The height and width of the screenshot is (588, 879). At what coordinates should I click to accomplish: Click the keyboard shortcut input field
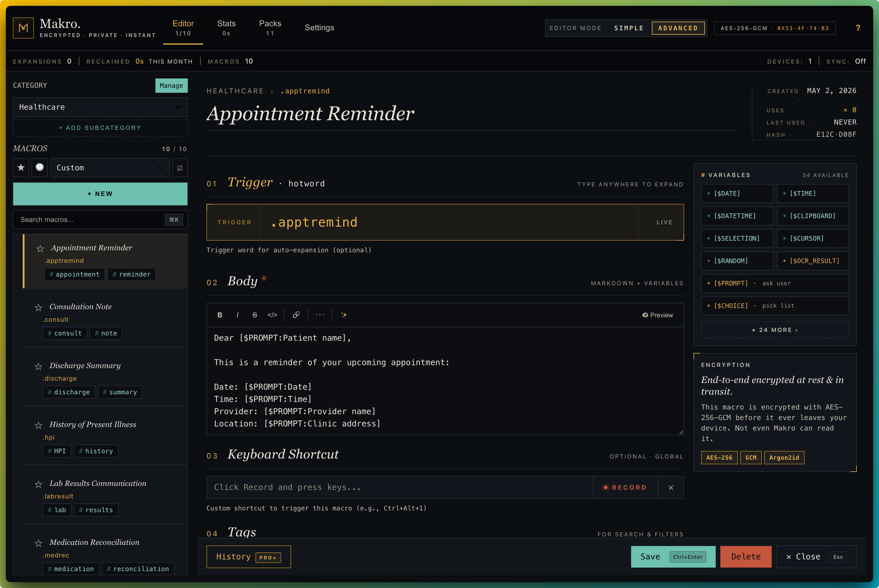coord(400,487)
